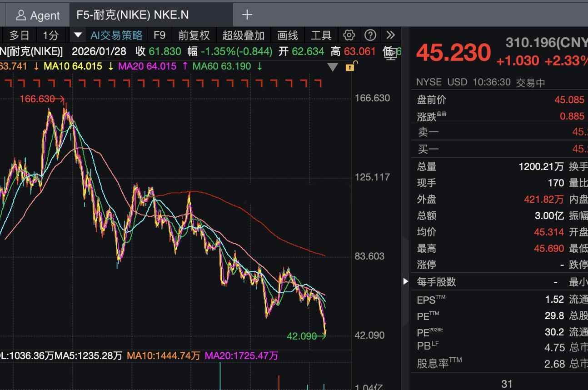Click the PE 2026E value 30.2
The image size is (588, 390).
point(554,332)
